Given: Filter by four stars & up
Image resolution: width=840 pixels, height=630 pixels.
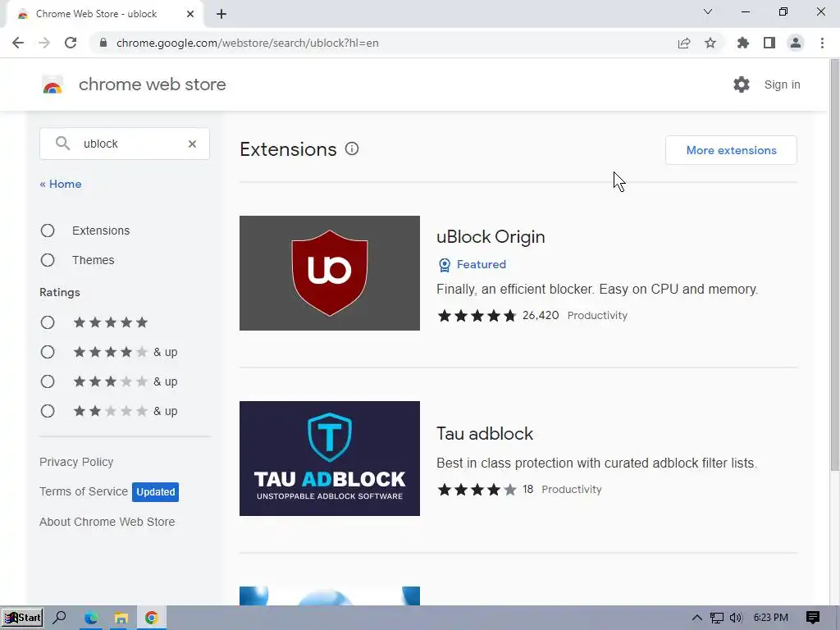Looking at the screenshot, I should click(48, 352).
